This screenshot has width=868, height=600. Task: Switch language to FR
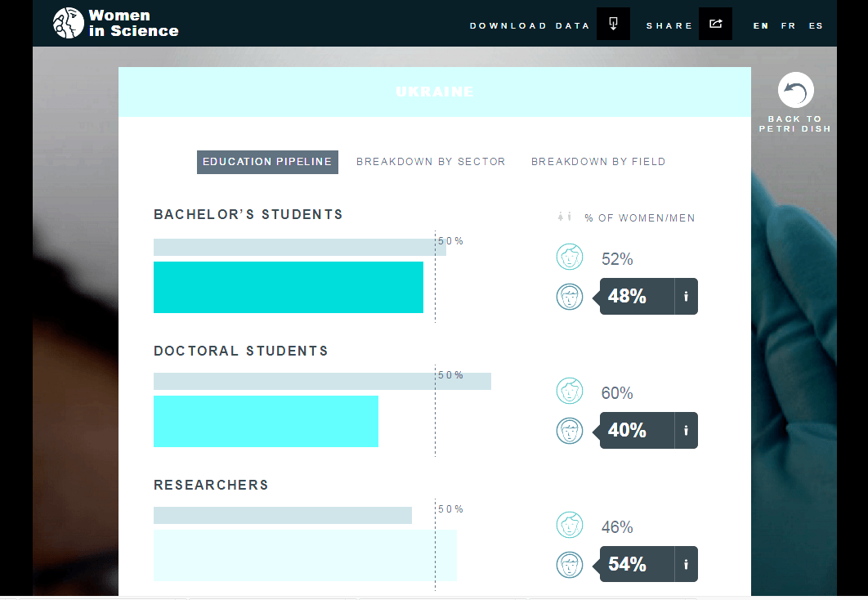788,25
